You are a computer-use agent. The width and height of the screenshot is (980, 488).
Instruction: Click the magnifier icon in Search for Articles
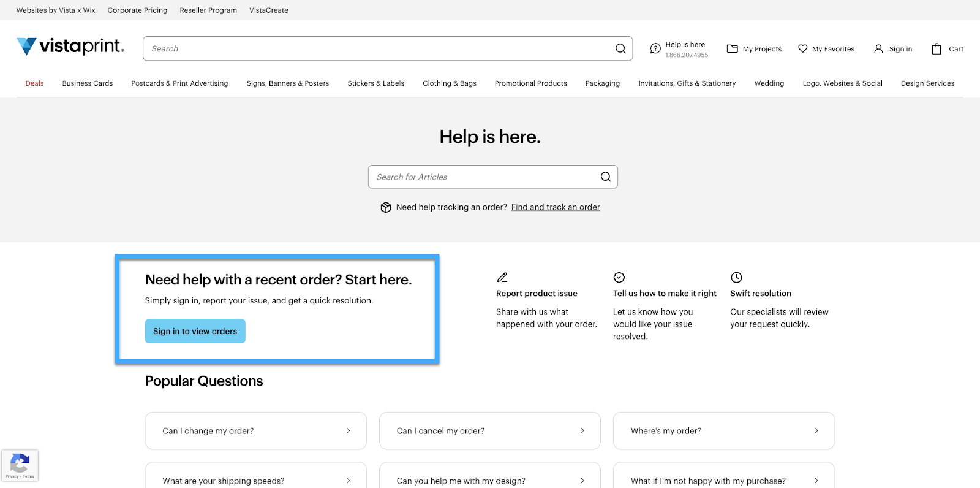click(x=606, y=177)
